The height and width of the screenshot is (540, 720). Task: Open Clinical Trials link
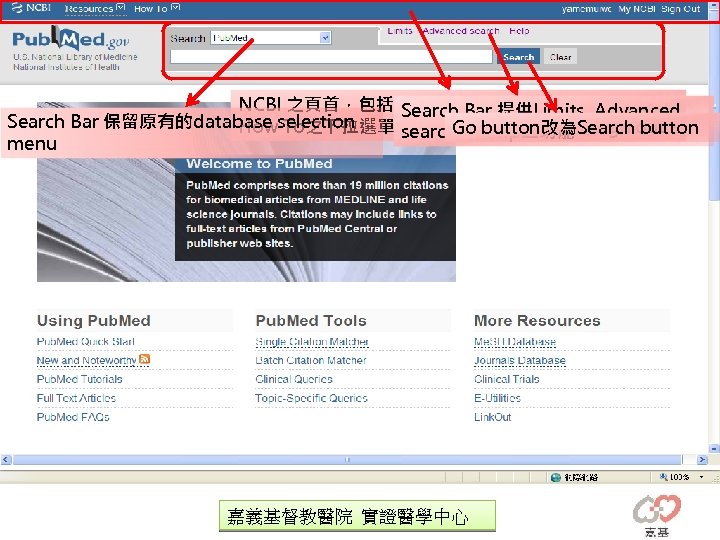coord(506,379)
